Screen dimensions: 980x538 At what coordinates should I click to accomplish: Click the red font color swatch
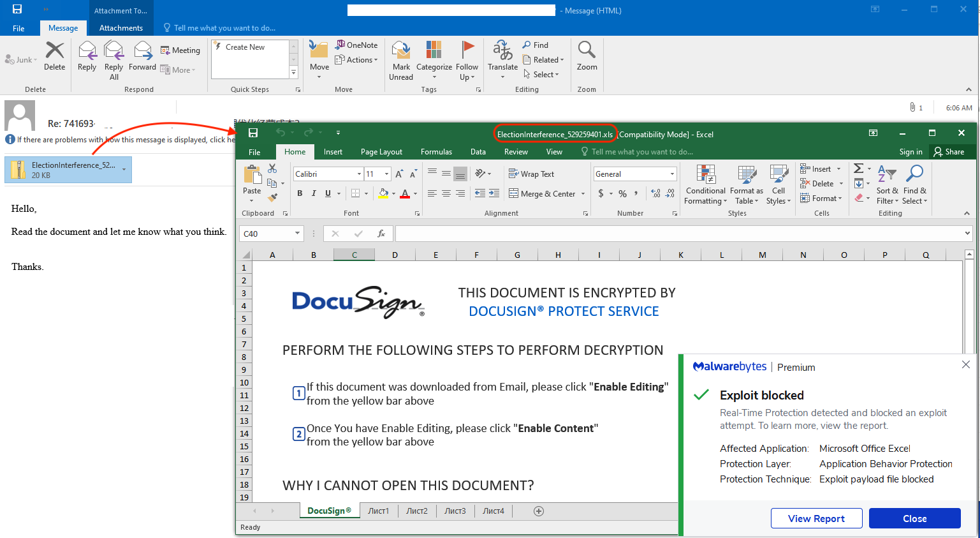coord(404,194)
